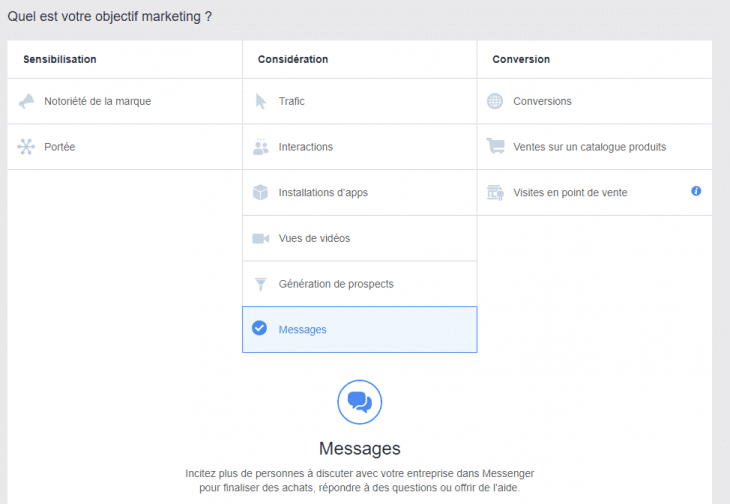Select the Interactions objective
This screenshot has height=504, width=730.
(306, 147)
